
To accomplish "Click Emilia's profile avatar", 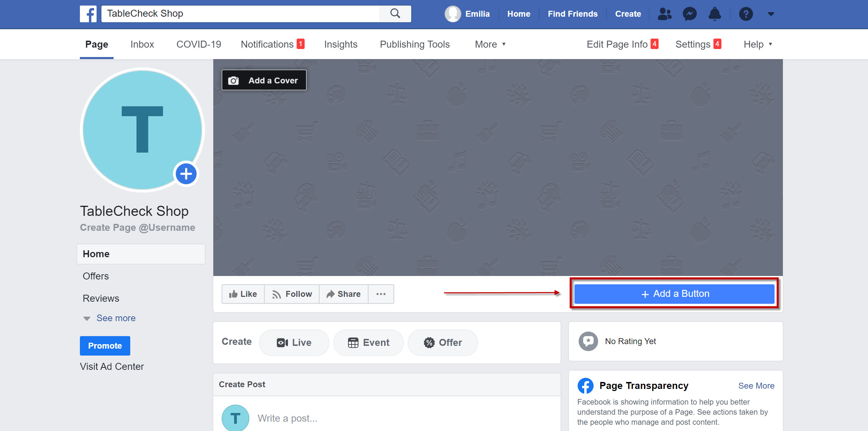I will coord(453,14).
